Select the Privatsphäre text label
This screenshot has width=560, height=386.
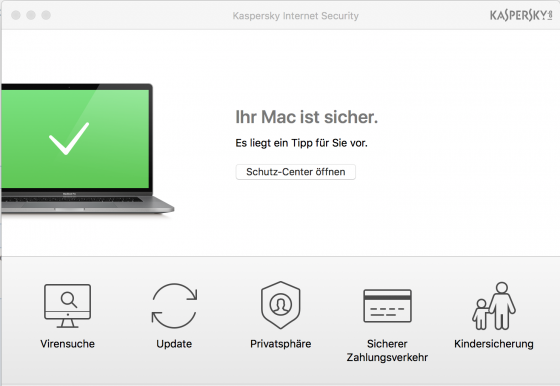click(281, 344)
